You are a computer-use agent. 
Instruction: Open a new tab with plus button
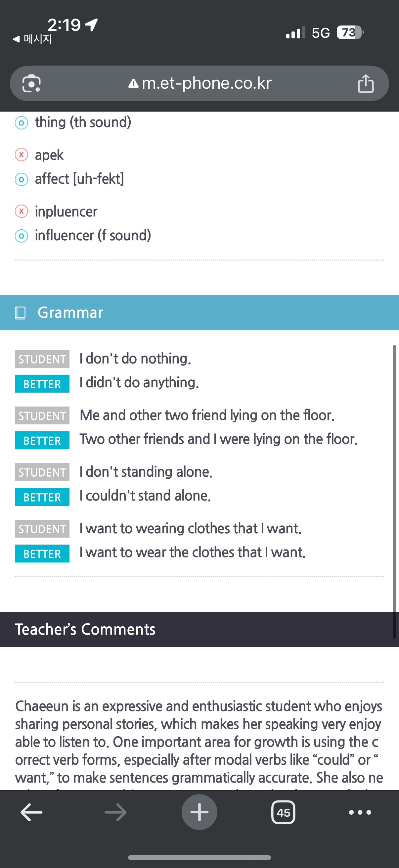coord(199,812)
